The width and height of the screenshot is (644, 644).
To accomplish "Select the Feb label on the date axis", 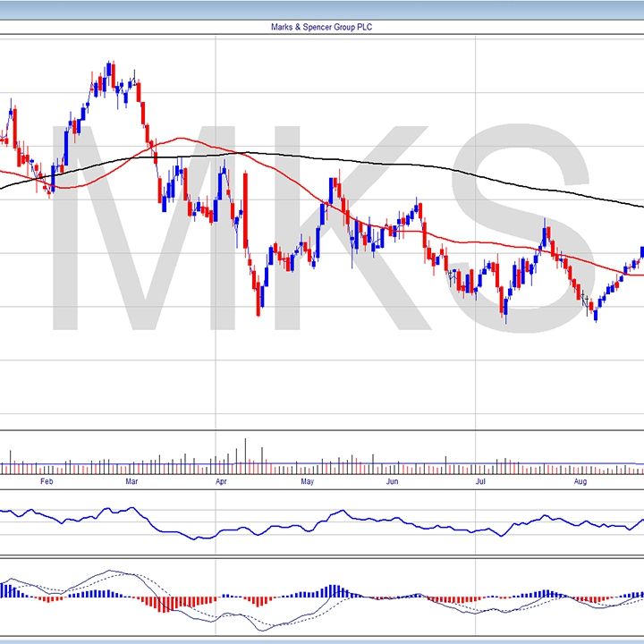I will (x=47, y=481).
